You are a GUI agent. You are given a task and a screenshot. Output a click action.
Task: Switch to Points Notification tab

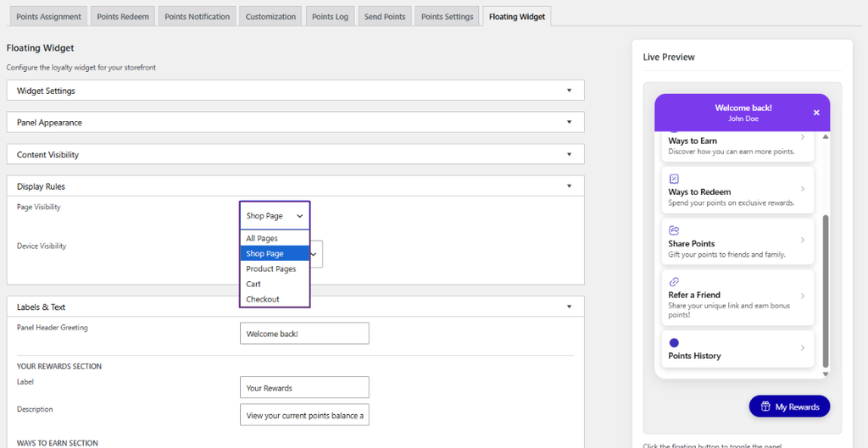pos(197,17)
